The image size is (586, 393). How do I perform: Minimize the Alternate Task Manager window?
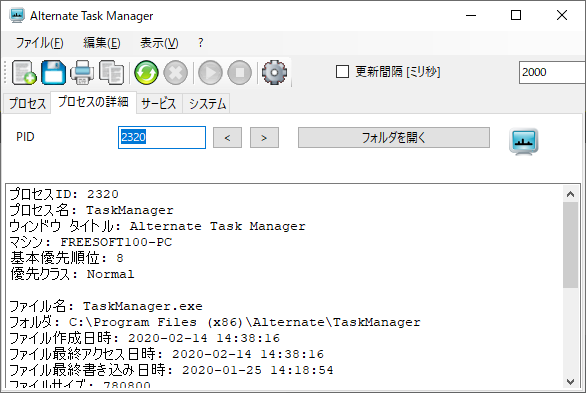[x=471, y=15]
